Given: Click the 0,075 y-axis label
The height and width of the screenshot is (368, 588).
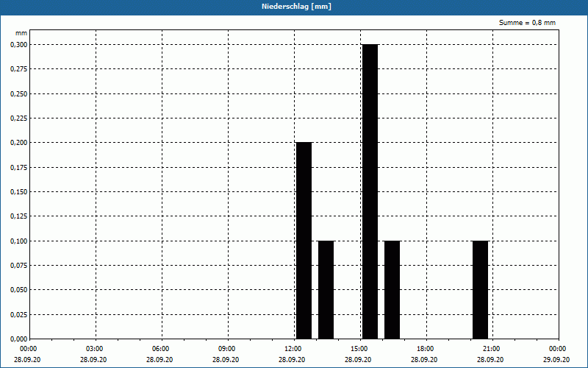Looking at the screenshot, I should coord(19,266).
